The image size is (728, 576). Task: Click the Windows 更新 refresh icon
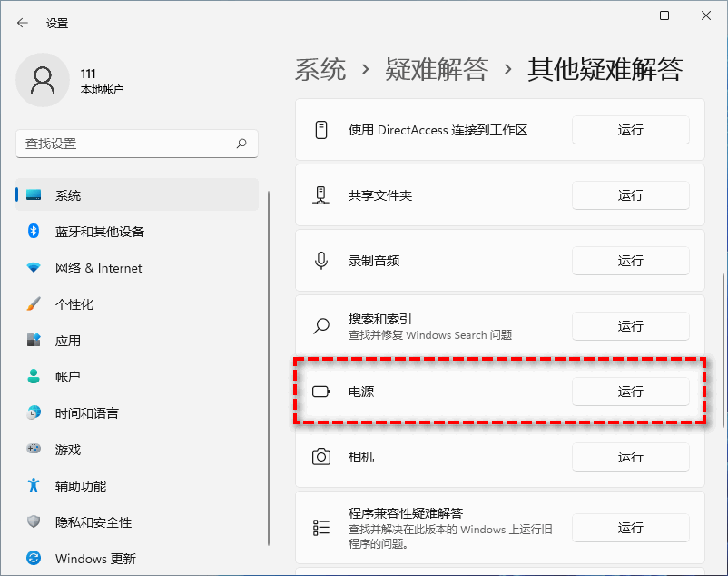click(x=34, y=559)
